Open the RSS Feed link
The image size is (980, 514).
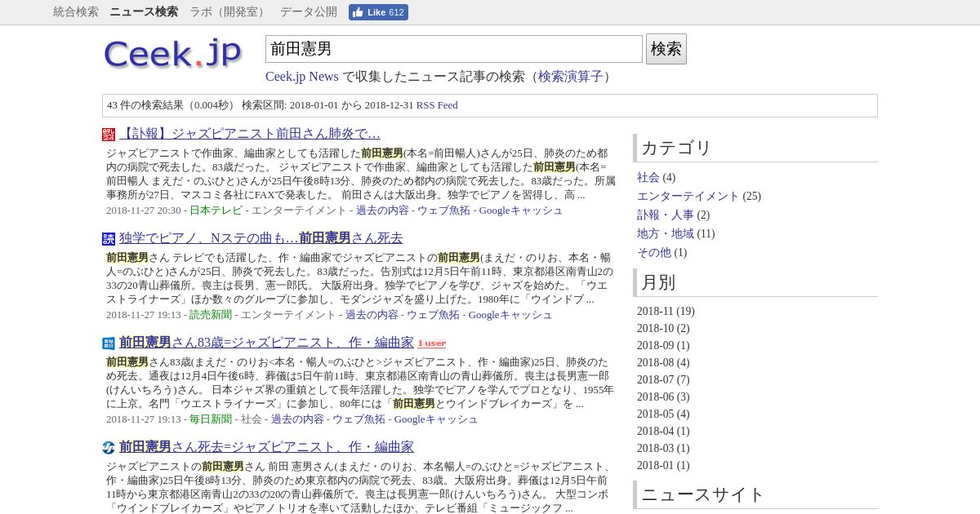click(437, 105)
